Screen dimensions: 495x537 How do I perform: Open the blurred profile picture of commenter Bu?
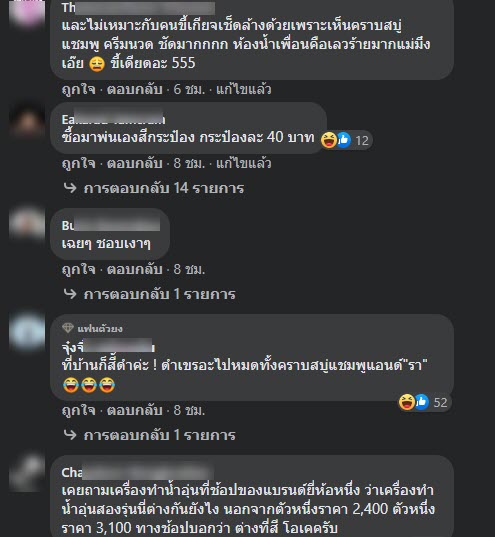27,223
